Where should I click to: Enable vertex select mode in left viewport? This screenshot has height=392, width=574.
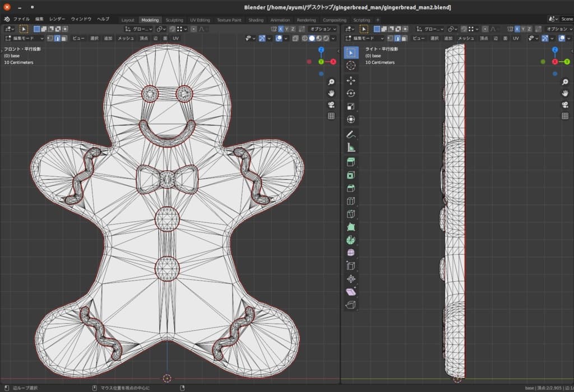50,38
